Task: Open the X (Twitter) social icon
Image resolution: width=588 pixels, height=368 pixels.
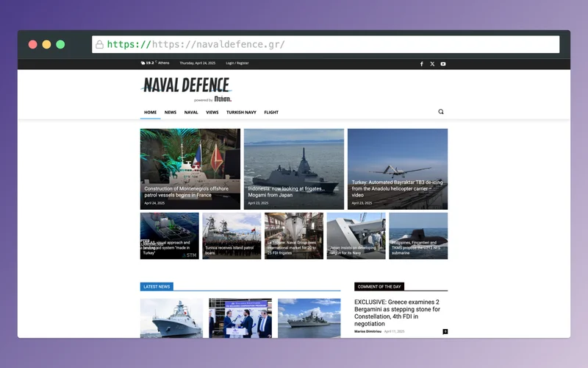Action: coord(432,64)
